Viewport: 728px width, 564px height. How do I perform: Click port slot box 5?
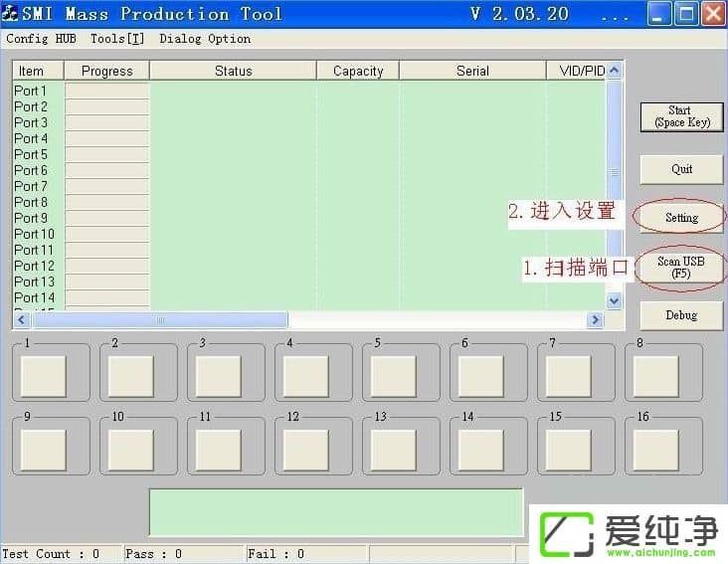point(394,376)
